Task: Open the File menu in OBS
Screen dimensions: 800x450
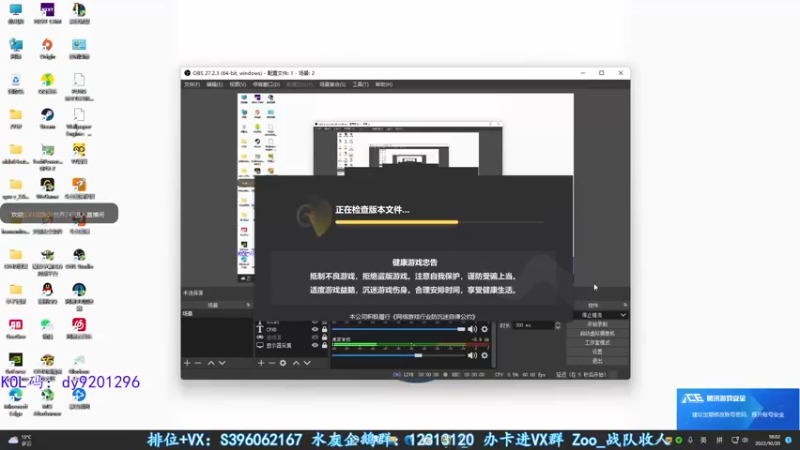Action: click(192, 84)
